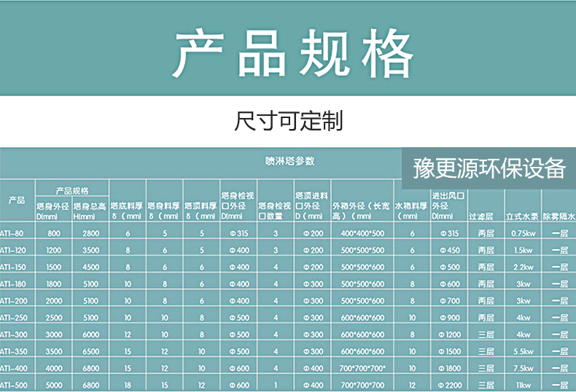Click the 0.75kw pump power cell
This screenshot has width=576, height=392.
523,233
